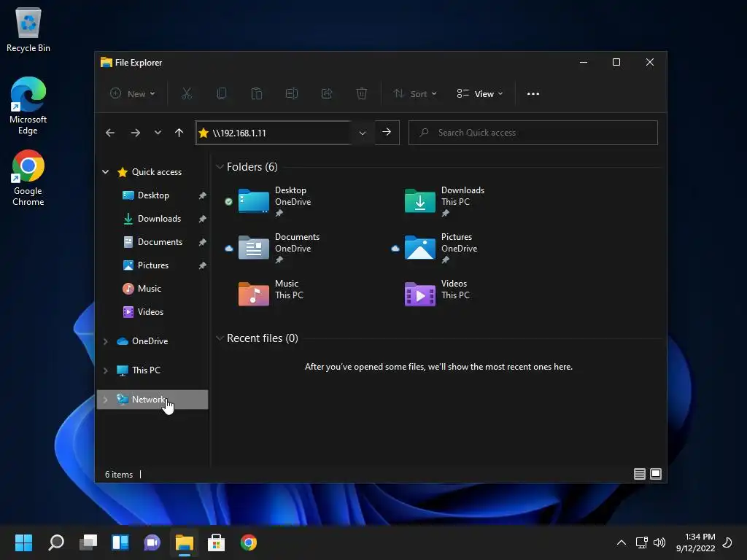This screenshot has height=560, width=747.
Task: Open Recent locations chevron near navigation arrows
Action: (158, 133)
